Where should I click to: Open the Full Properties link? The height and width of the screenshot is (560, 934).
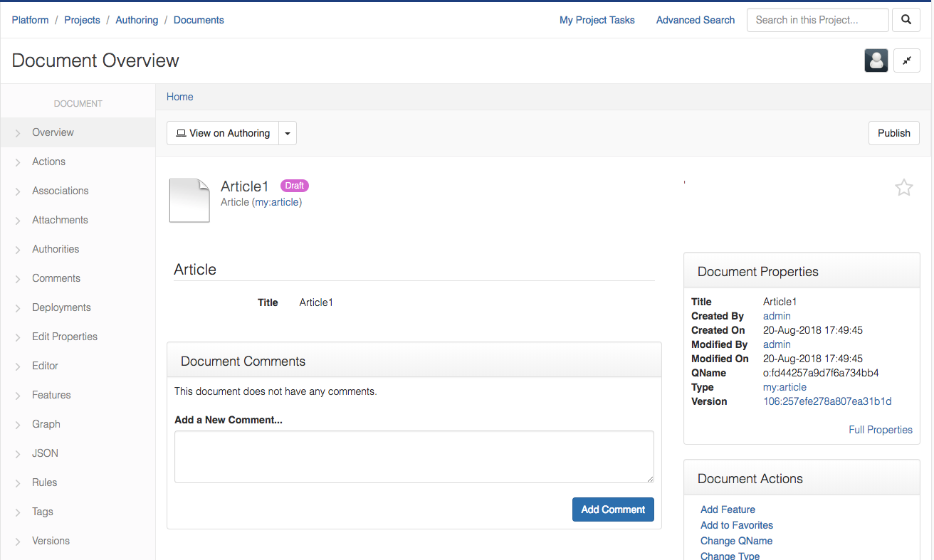pos(880,430)
